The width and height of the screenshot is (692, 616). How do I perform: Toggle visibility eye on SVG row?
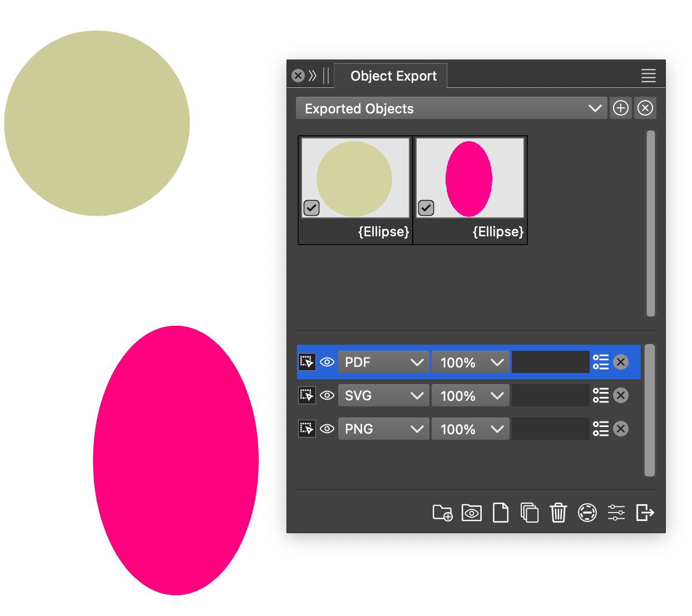327,395
